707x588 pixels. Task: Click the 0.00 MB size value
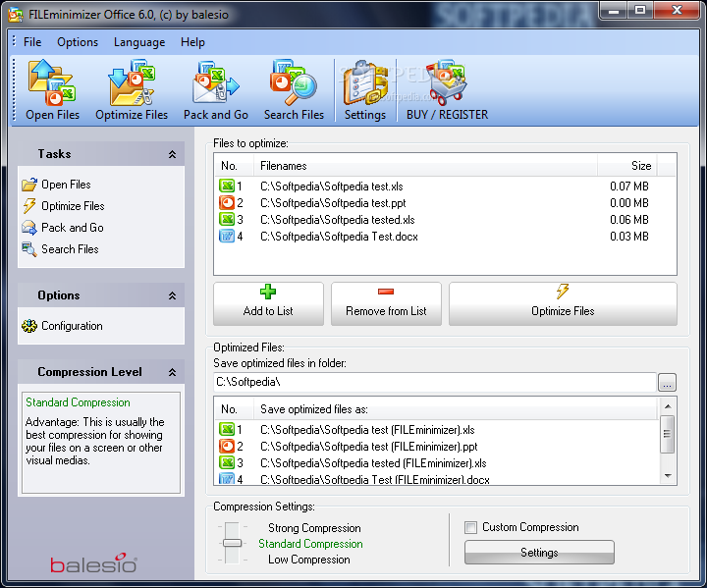point(629,202)
